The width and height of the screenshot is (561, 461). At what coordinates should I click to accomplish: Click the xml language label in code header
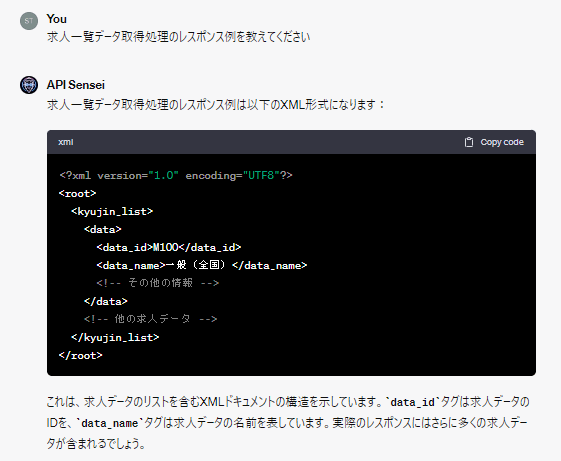click(66, 142)
